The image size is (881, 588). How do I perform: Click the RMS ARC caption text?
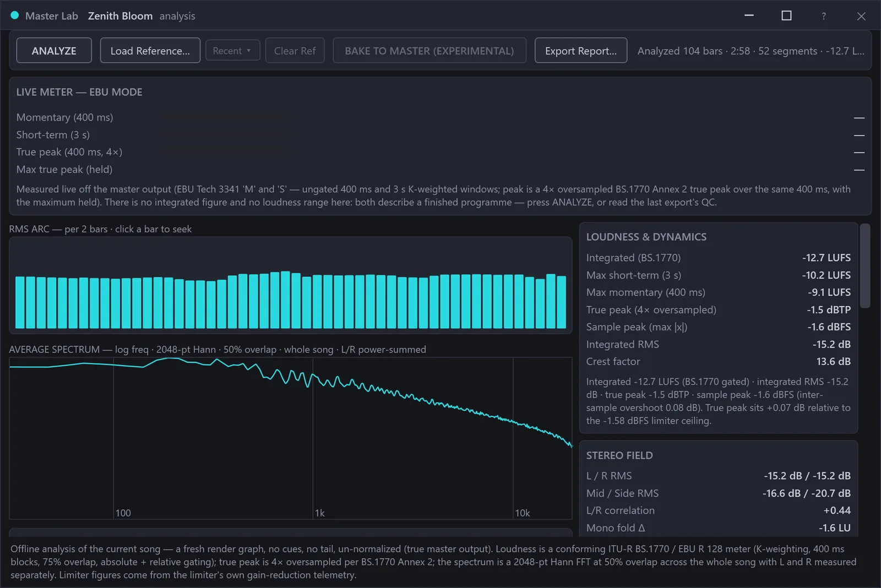(x=100, y=229)
